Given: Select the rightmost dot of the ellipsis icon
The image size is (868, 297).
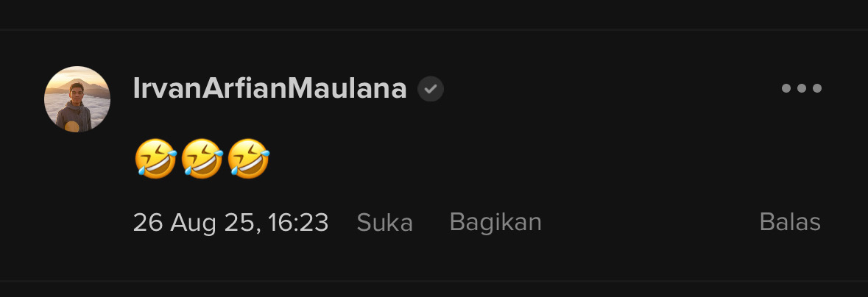Looking at the screenshot, I should click(816, 88).
